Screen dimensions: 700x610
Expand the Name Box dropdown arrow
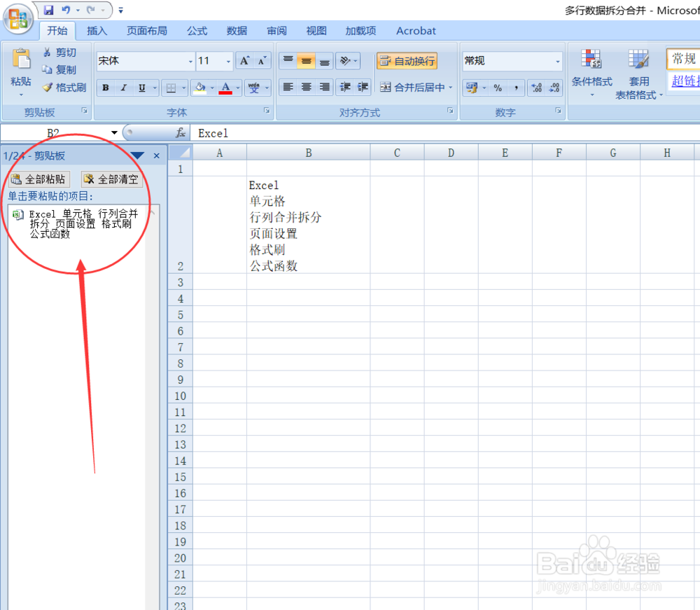point(114,132)
